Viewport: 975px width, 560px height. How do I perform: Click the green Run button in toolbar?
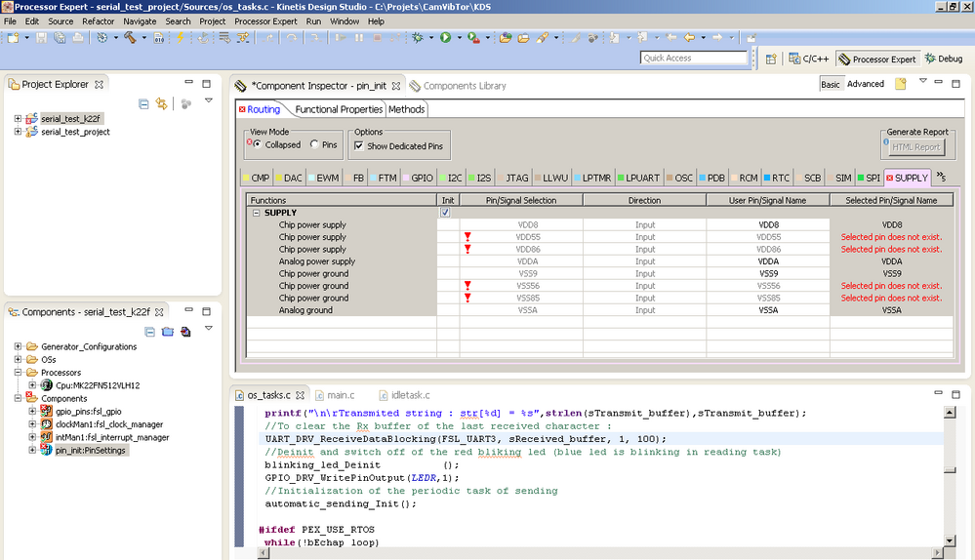[445, 38]
